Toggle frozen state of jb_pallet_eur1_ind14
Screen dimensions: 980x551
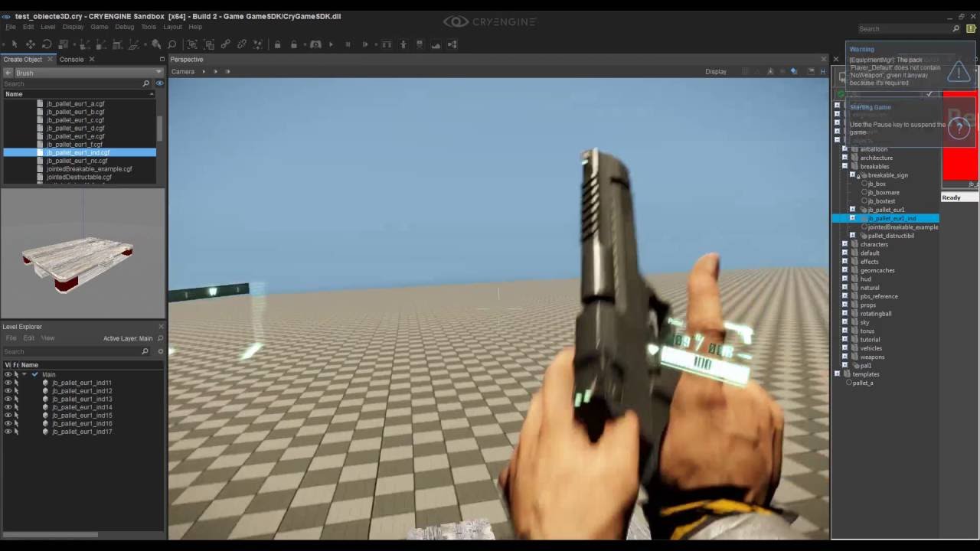click(x=16, y=407)
